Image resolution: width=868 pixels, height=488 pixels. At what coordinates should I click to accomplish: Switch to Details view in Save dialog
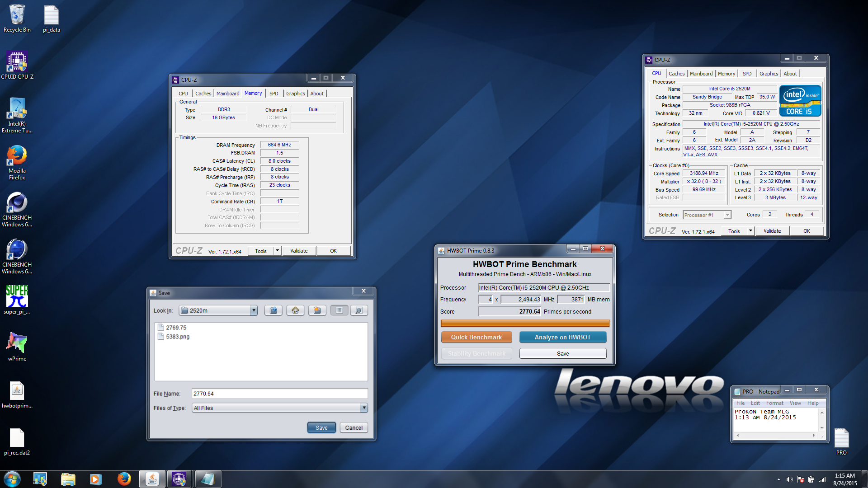(359, 310)
